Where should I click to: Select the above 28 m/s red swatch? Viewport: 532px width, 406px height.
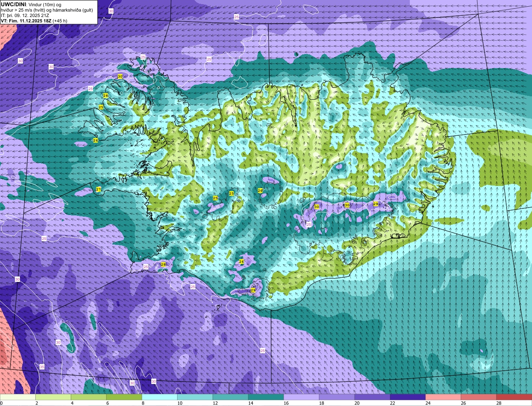(514, 397)
